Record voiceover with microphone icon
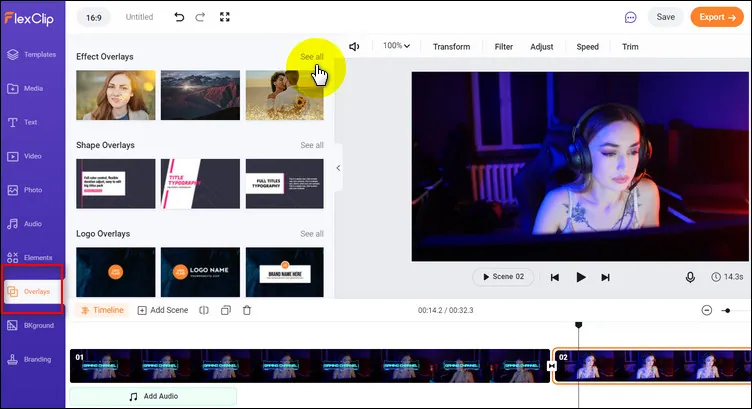This screenshot has width=752, height=409. pyautogui.click(x=690, y=277)
